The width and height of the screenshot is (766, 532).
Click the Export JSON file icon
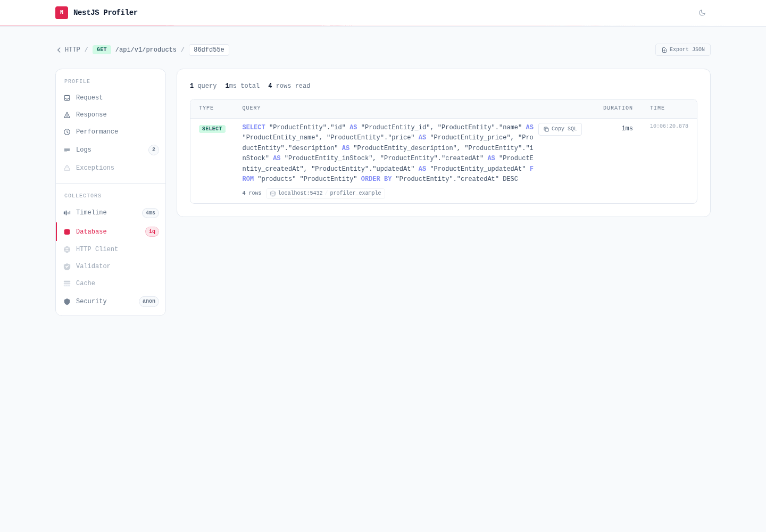click(664, 50)
